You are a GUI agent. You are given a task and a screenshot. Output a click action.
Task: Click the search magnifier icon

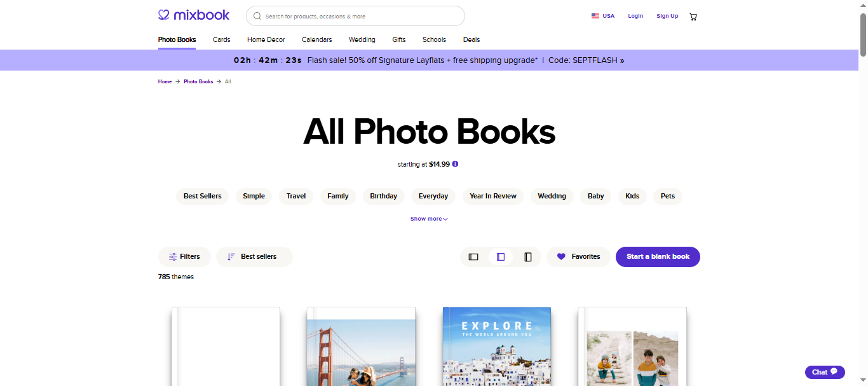[x=257, y=16]
